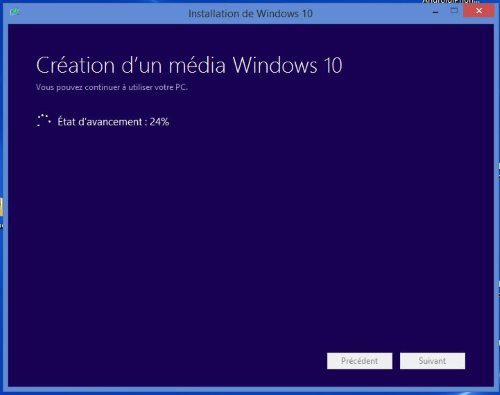Click 'Vous pouvez continuer à utiliser votre PC.' text
This screenshot has height=395, width=500.
click(x=112, y=87)
